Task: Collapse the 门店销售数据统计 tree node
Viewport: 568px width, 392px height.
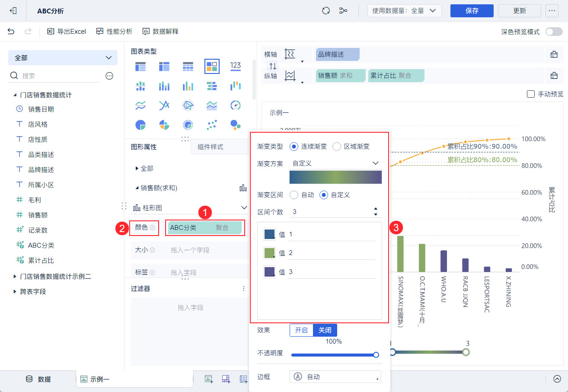Action: coord(15,95)
